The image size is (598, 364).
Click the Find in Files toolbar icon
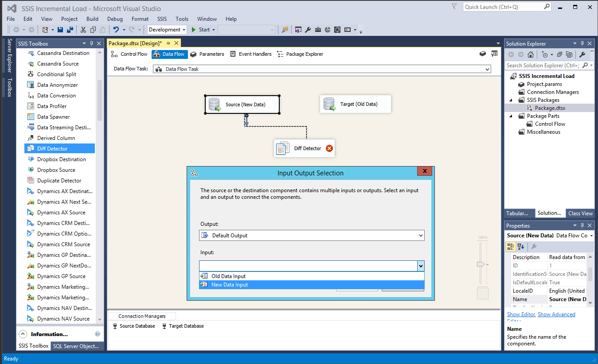(x=285, y=30)
